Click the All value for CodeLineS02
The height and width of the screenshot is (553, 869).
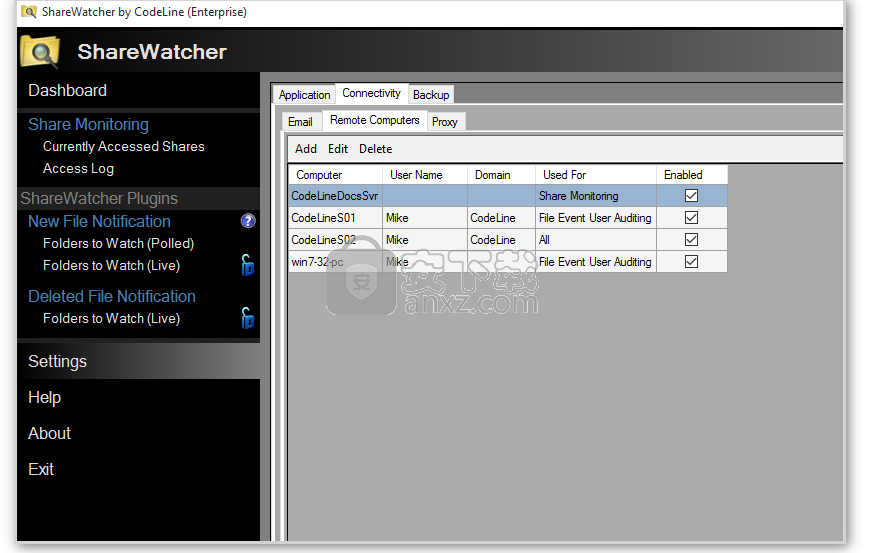pos(596,240)
